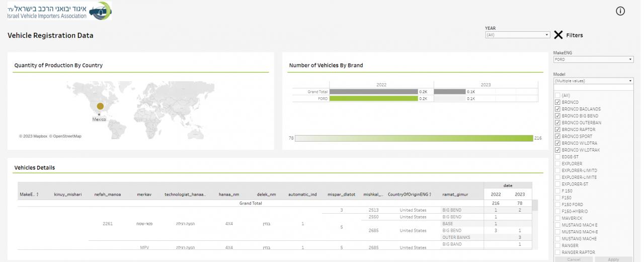
Task: Click the Mexico production circle on map
Action: point(100,106)
